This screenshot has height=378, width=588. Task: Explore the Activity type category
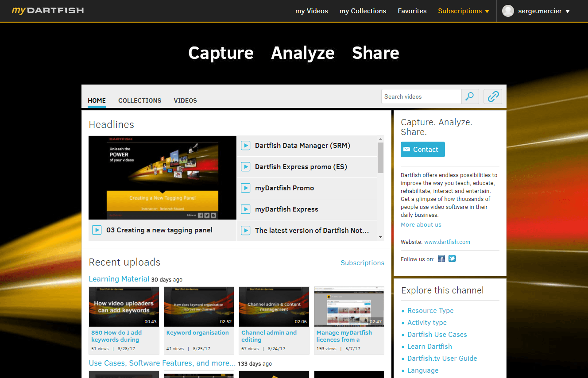coord(427,323)
